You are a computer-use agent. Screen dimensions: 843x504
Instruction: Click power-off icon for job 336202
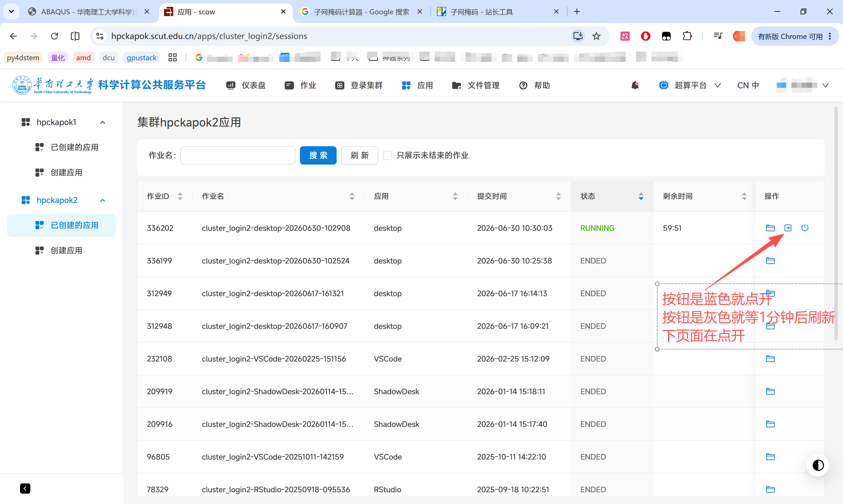(805, 228)
